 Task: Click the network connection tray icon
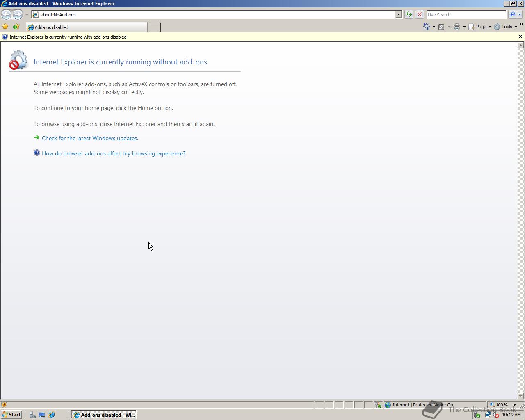point(488,415)
